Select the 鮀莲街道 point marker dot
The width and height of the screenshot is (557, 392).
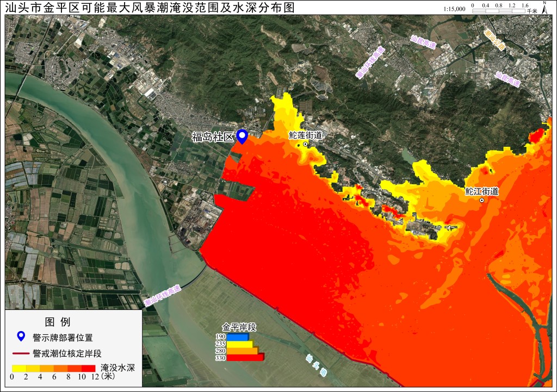point(305,144)
